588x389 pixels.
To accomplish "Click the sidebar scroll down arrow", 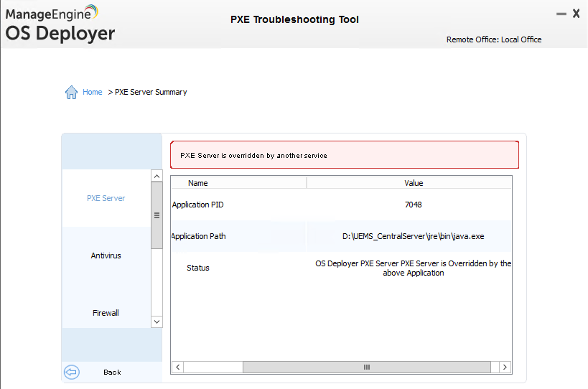I will [157, 322].
